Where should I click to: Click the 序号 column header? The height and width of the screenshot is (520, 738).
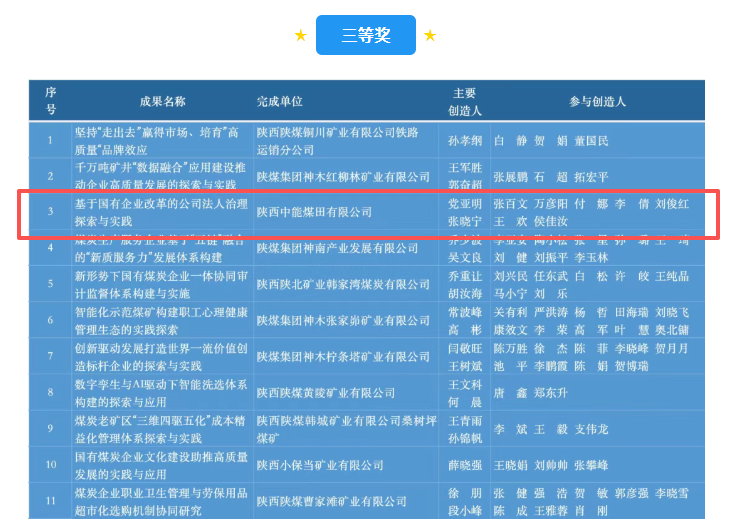pos(51,101)
